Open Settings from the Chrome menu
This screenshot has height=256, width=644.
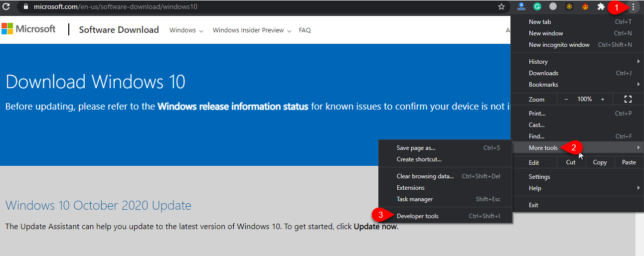577,177
